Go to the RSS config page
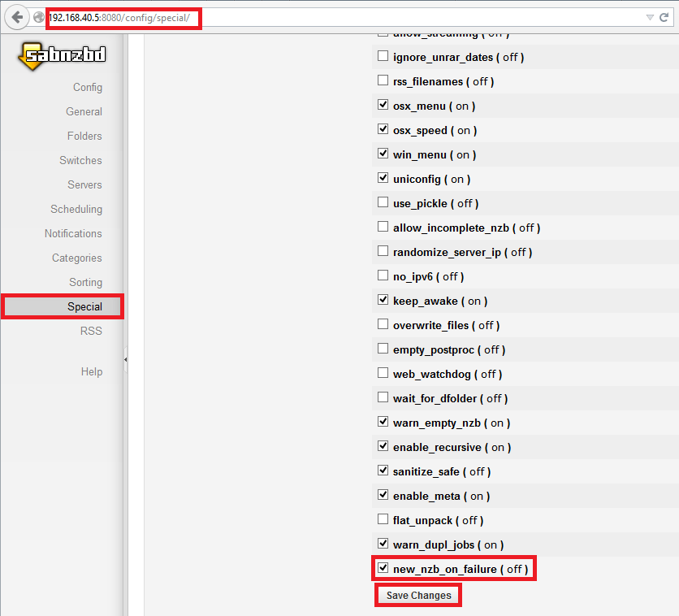This screenshot has height=616, width=679. click(91, 331)
